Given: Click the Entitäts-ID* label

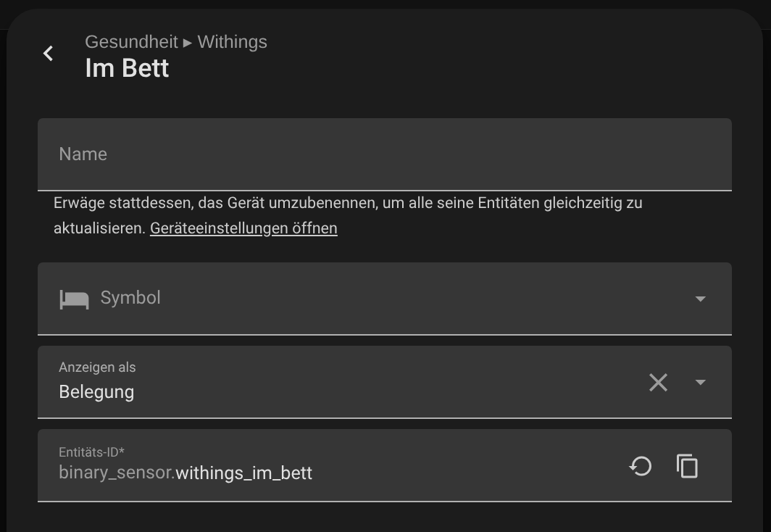Looking at the screenshot, I should point(91,452).
